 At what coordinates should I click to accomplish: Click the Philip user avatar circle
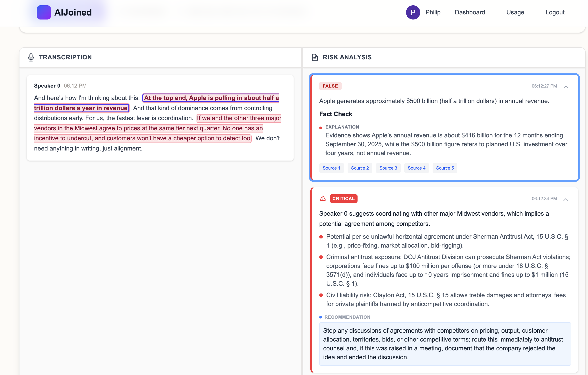(413, 12)
